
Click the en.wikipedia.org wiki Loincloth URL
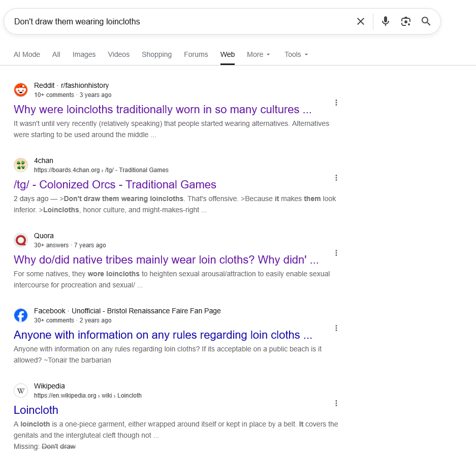(88, 396)
